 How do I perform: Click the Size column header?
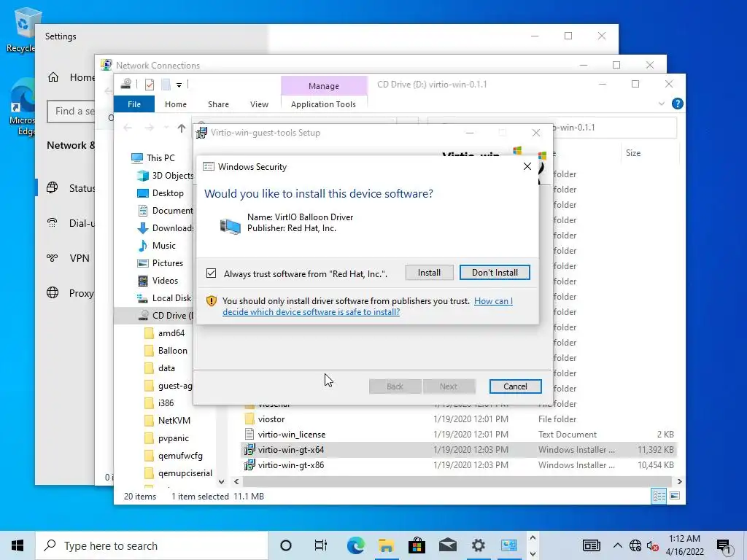click(x=632, y=153)
